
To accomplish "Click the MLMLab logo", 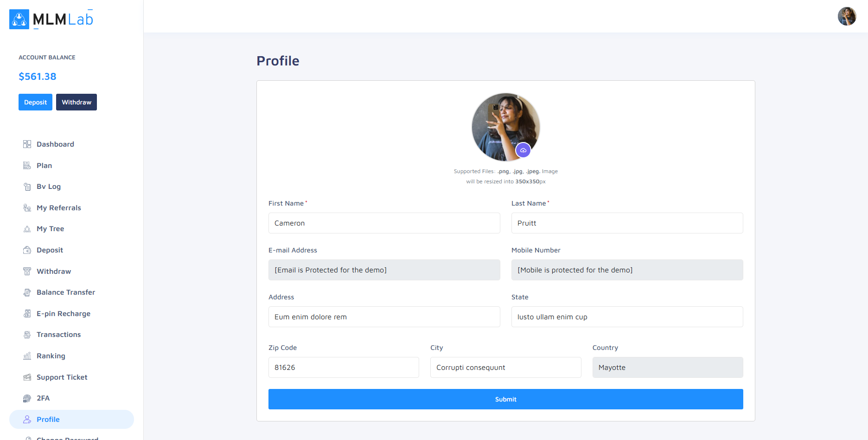I will click(x=51, y=19).
